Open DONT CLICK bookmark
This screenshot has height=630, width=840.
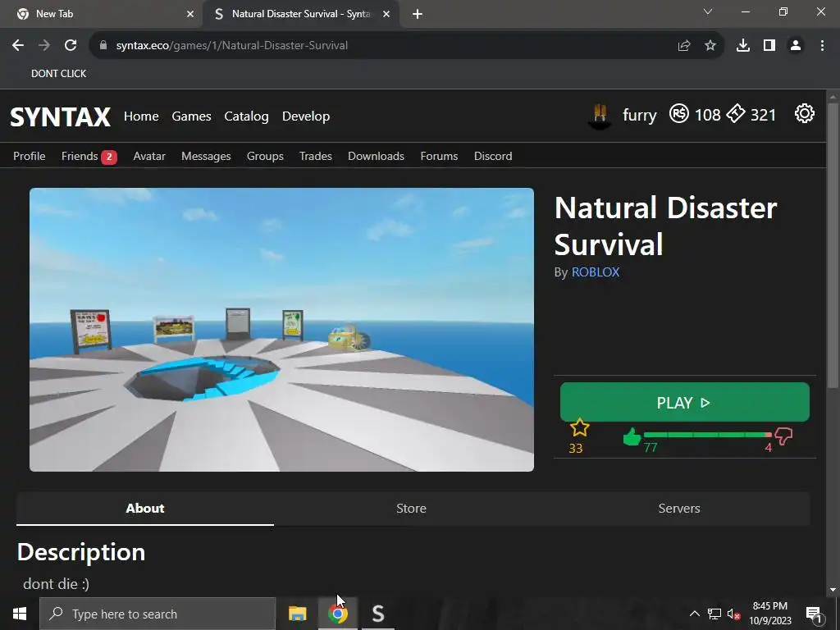click(x=58, y=73)
